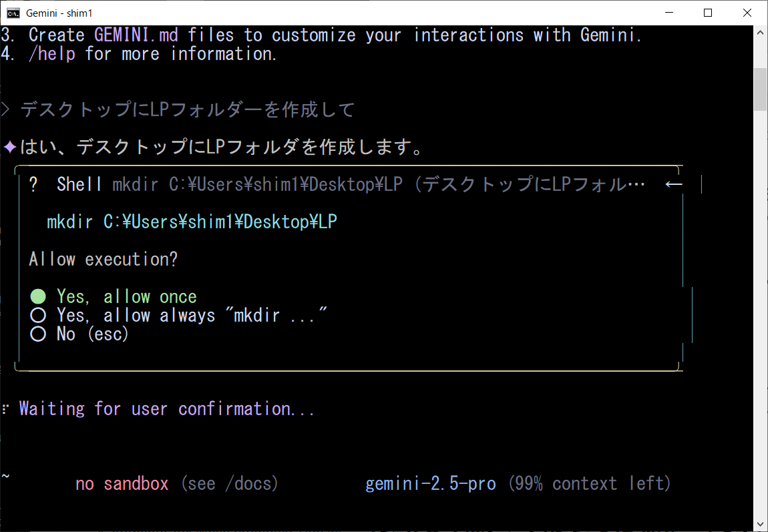This screenshot has height=532, width=768.
Task: Click the vertical scrollbar thumb
Action: (x=760, y=89)
